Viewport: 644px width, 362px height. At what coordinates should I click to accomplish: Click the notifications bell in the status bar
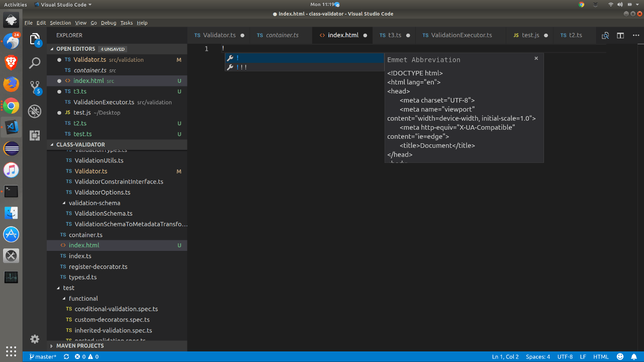coord(633,356)
